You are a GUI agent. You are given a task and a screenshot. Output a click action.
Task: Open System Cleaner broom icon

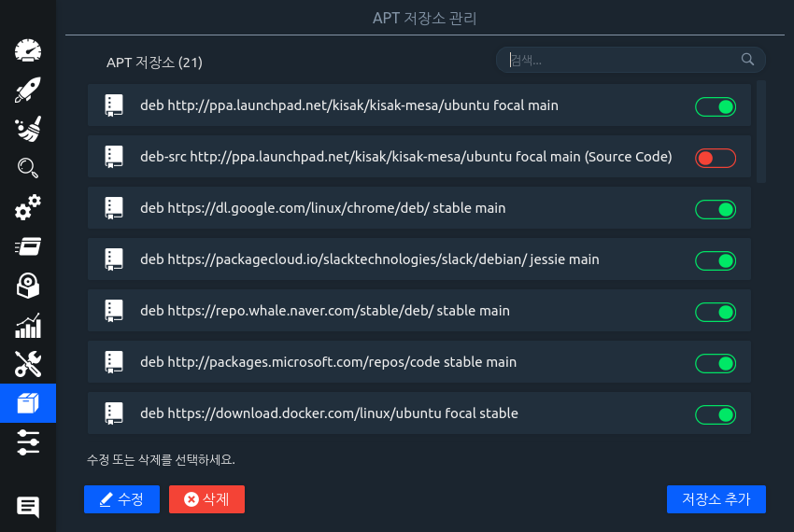[x=28, y=130]
